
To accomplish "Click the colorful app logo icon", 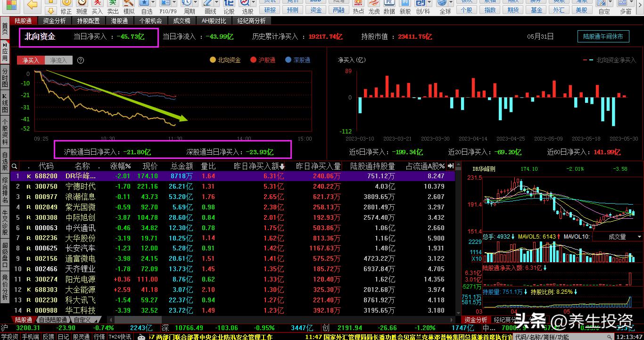I will coord(10,5).
